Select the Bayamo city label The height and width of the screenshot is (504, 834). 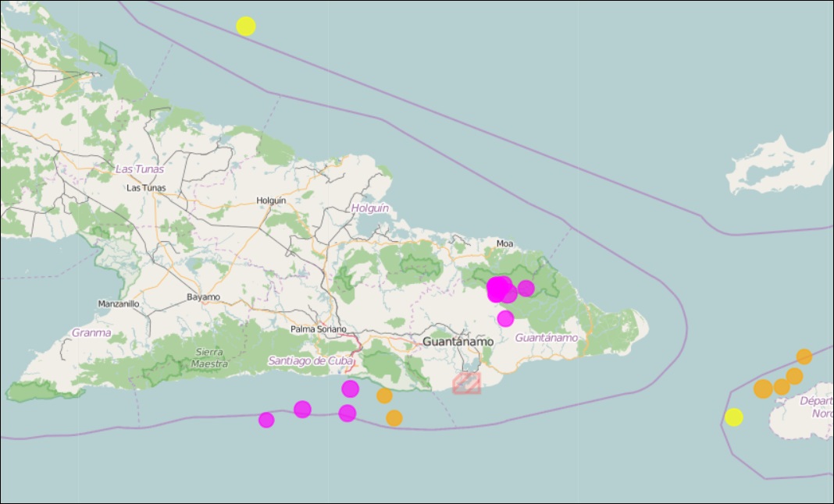point(204,297)
